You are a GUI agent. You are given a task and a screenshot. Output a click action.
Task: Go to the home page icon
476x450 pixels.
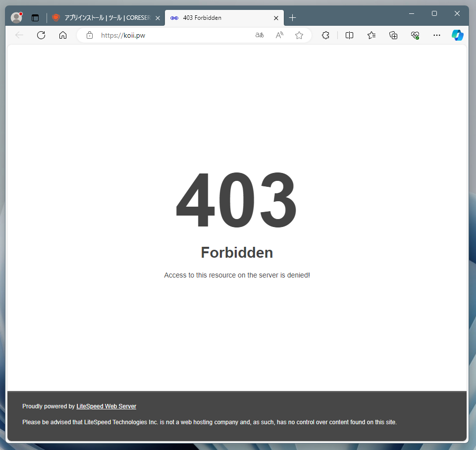click(63, 35)
